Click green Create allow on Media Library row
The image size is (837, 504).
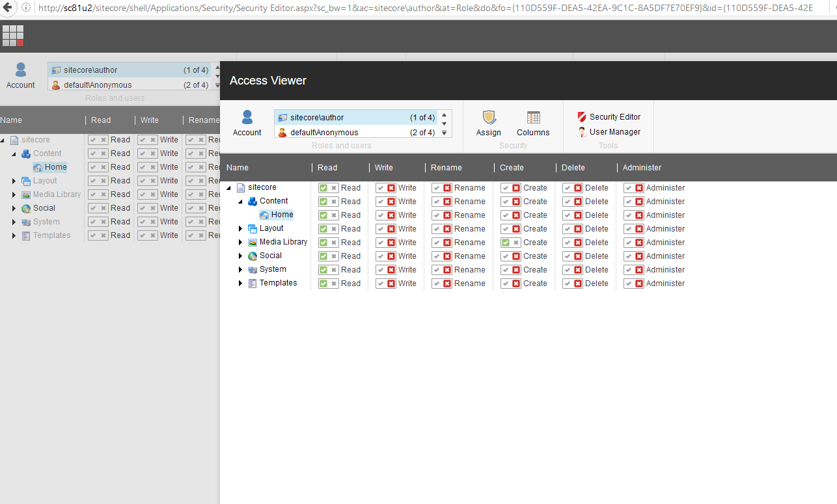[x=506, y=243]
